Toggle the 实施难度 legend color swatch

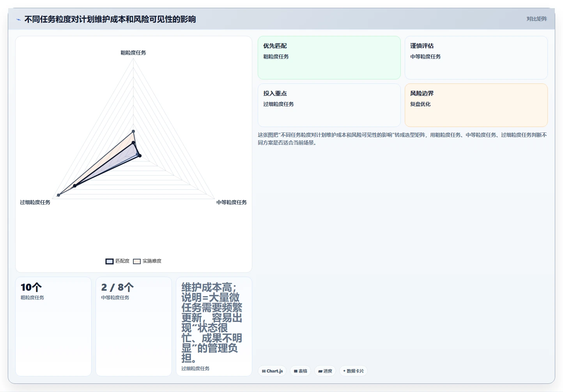137,261
